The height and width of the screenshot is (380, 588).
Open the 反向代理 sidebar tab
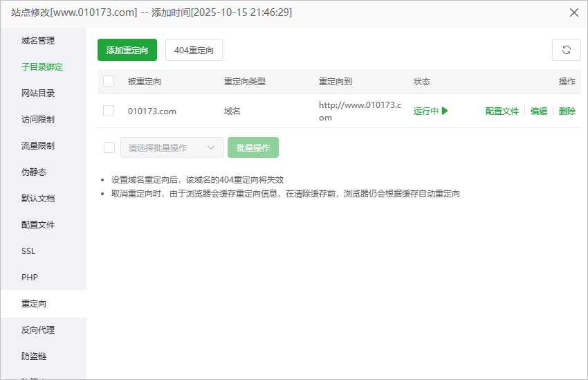click(x=44, y=329)
